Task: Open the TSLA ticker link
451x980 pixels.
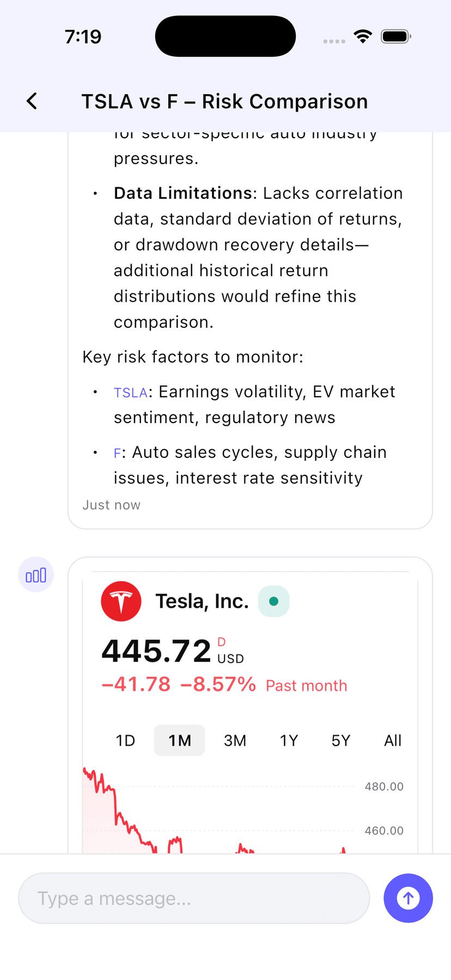Action: click(x=130, y=393)
